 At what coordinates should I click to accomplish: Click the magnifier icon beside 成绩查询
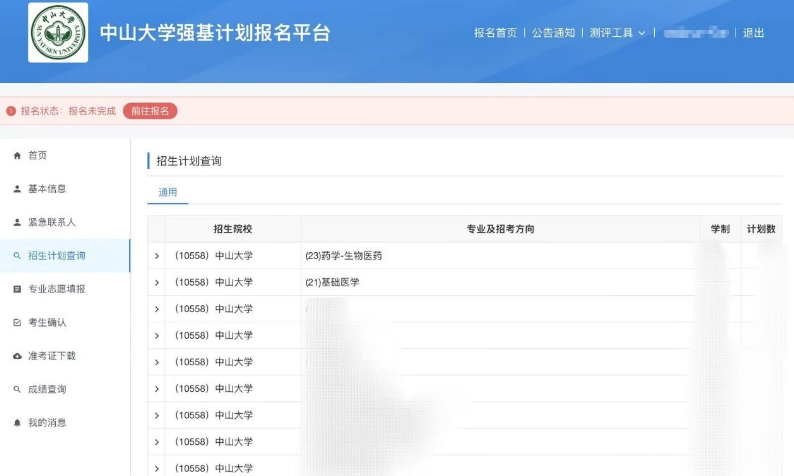point(17,389)
